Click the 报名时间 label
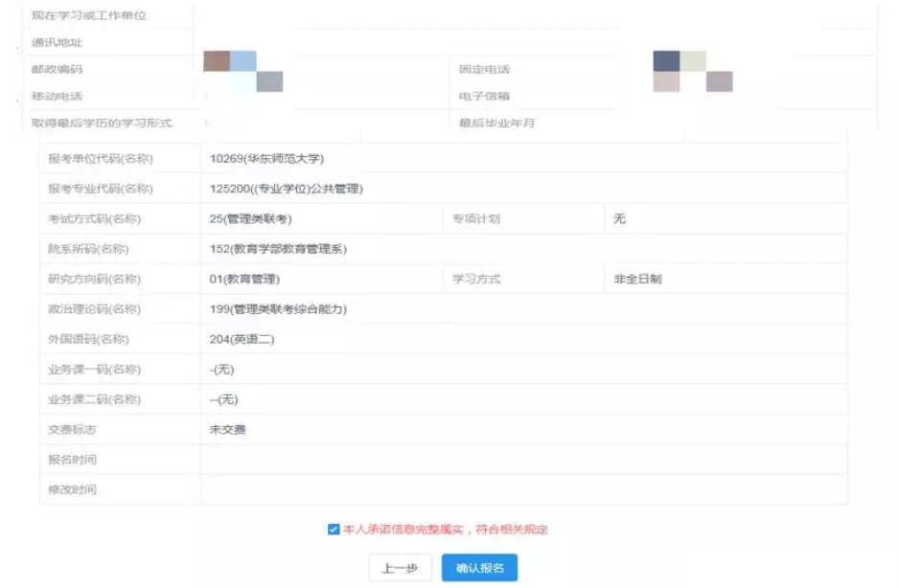 [x=72, y=460]
